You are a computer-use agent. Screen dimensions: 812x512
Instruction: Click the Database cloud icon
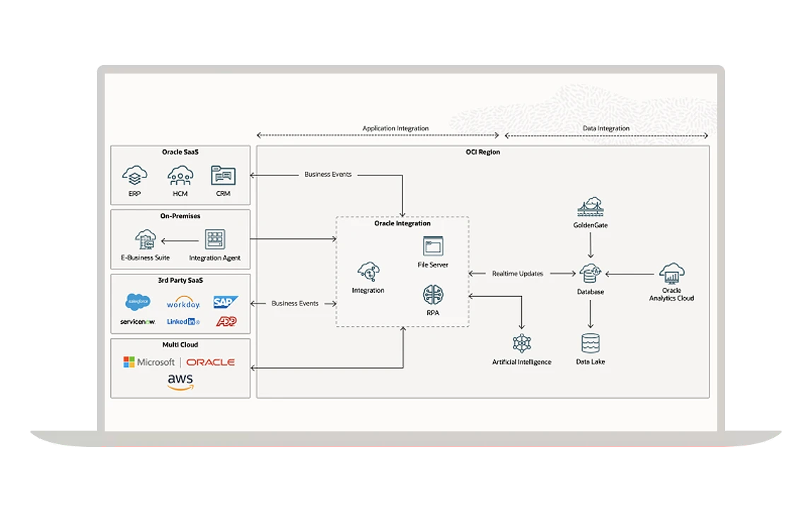[590, 273]
